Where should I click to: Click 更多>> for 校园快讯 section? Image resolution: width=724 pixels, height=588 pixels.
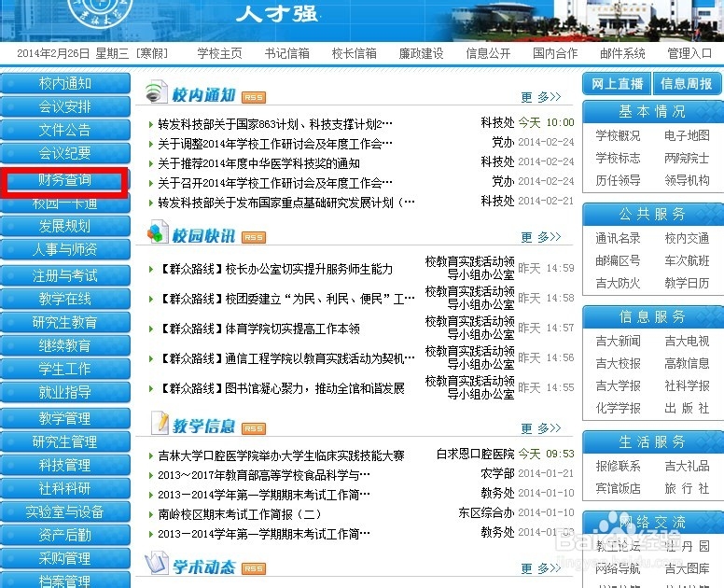click(541, 237)
